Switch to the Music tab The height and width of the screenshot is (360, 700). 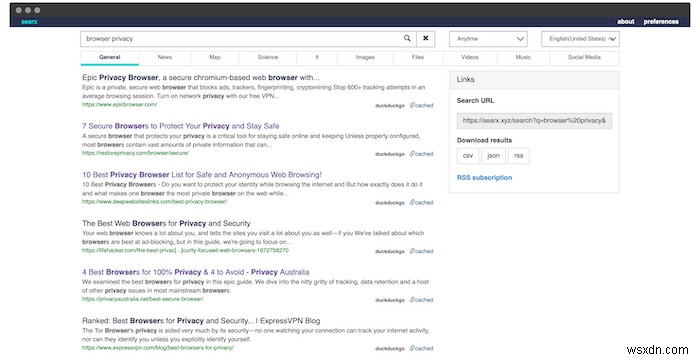click(x=523, y=58)
